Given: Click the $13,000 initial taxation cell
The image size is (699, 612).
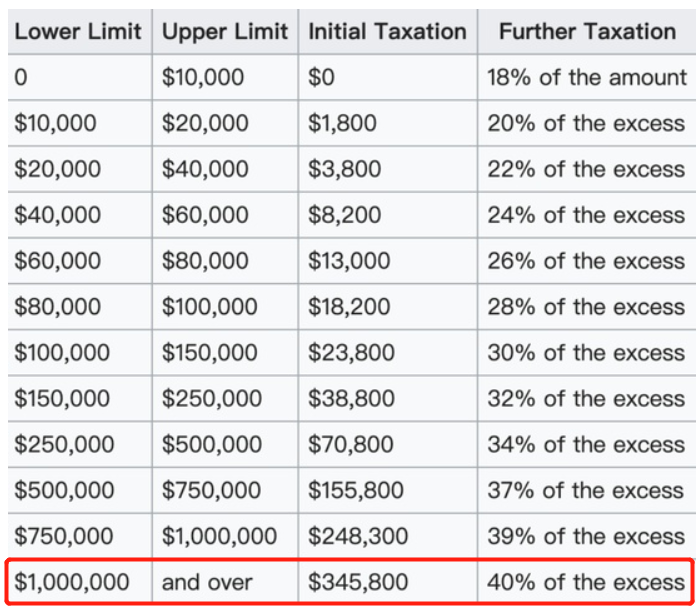Looking at the screenshot, I should tap(349, 262).
